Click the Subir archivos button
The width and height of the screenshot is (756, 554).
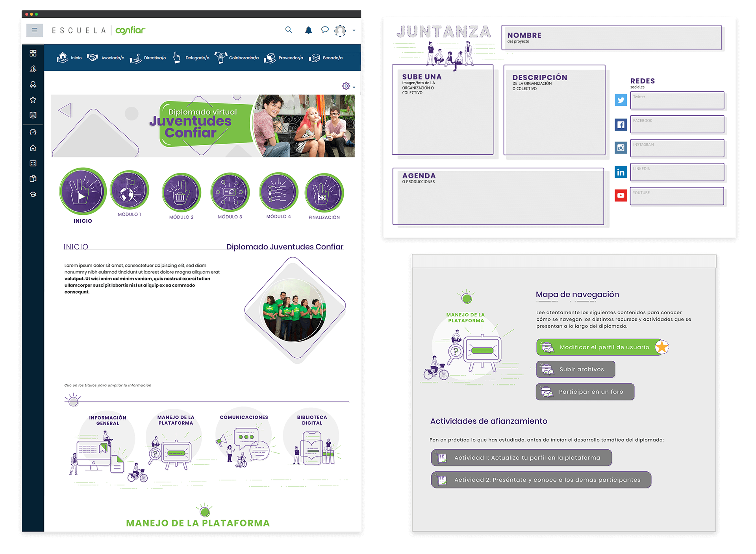point(575,369)
